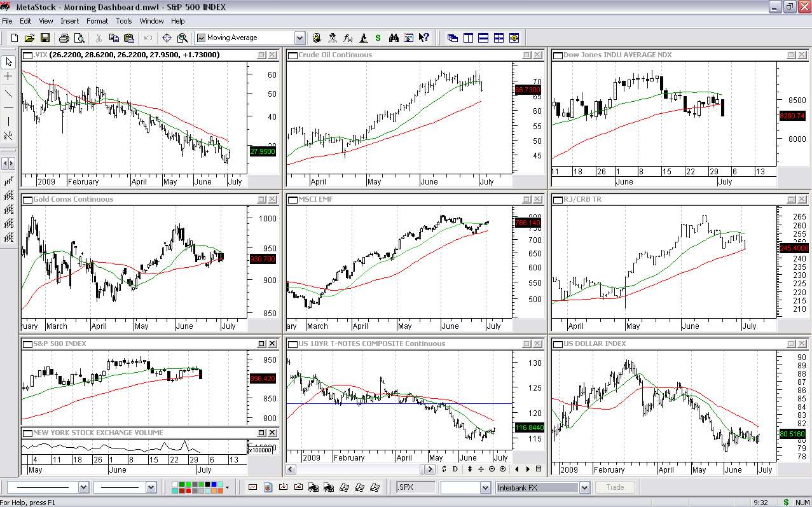Click the VIX price label 27.9500

pos(263,151)
